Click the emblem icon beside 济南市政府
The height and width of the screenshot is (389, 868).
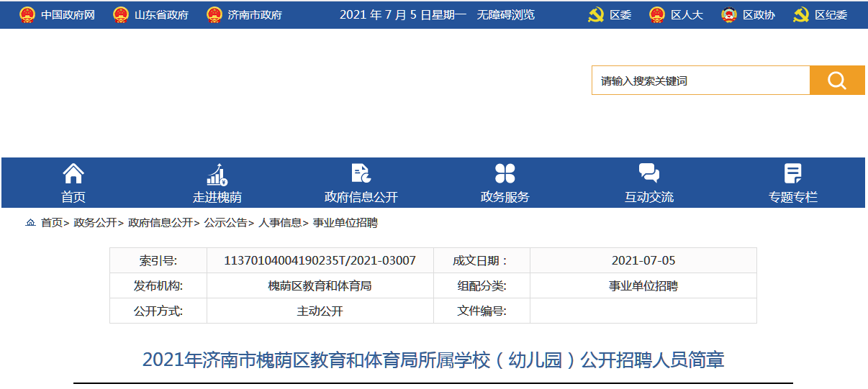(x=214, y=14)
